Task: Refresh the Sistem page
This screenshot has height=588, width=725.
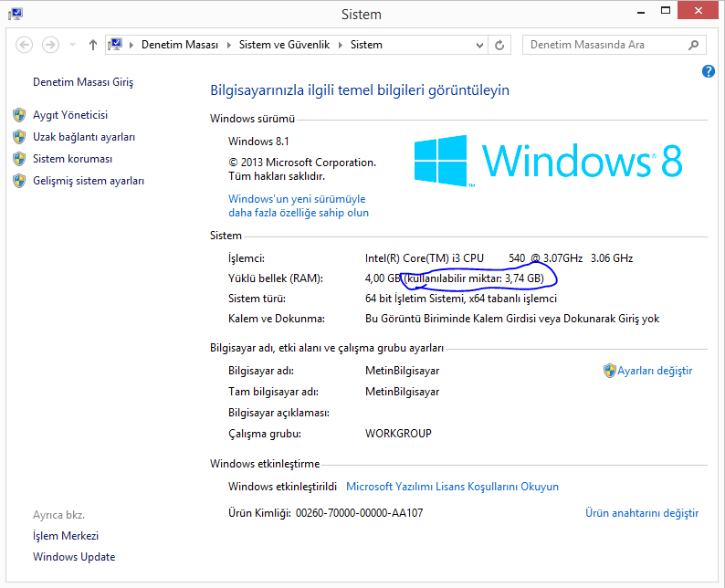Action: pyautogui.click(x=499, y=45)
